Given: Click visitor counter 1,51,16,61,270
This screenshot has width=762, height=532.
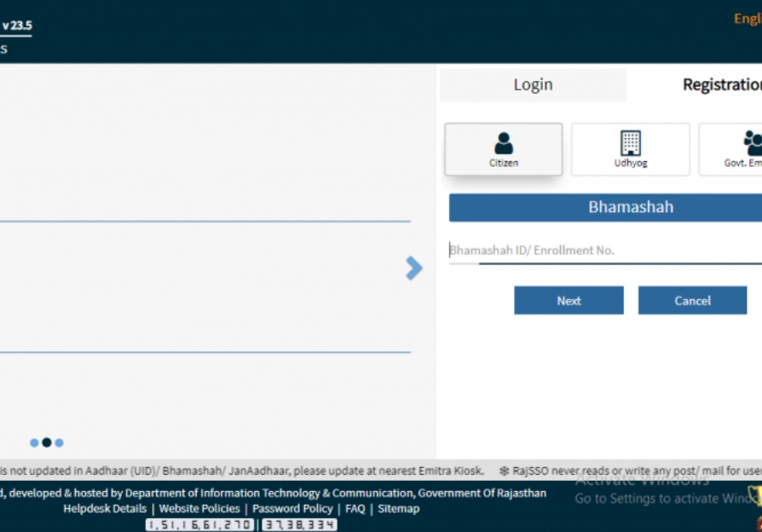Looking at the screenshot, I should pyautogui.click(x=199, y=524).
